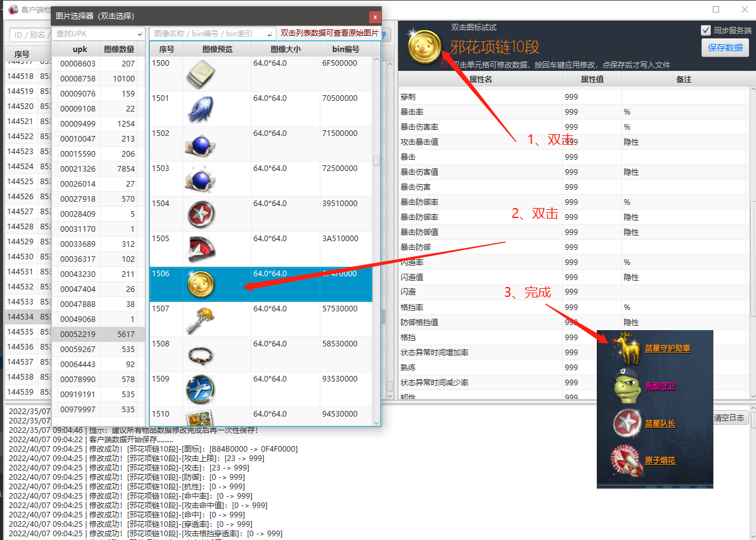
Task: Close the 图片选择器 dialog
Action: [x=374, y=17]
